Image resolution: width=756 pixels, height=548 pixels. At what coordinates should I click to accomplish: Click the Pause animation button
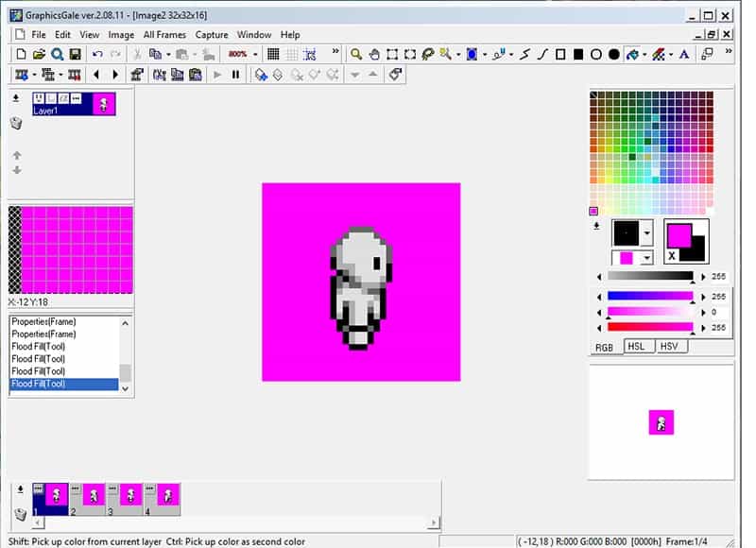(x=235, y=75)
